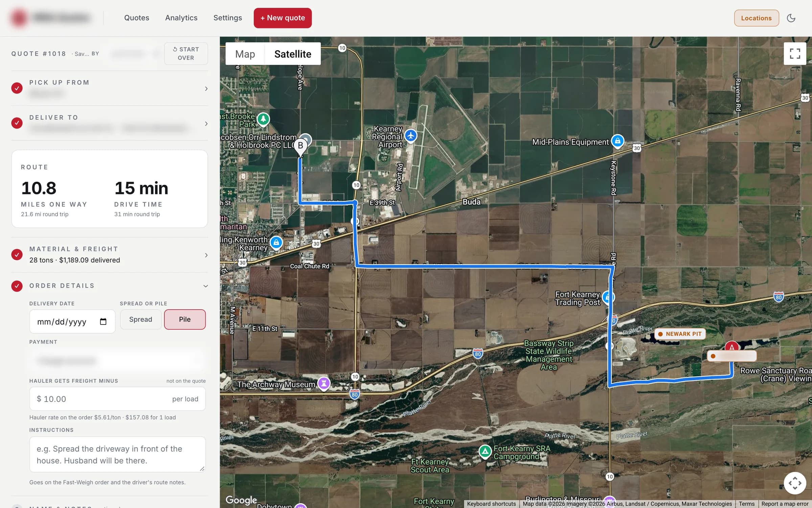Click the Pick Up From checkmark icon
812x508 pixels.
[x=17, y=88]
